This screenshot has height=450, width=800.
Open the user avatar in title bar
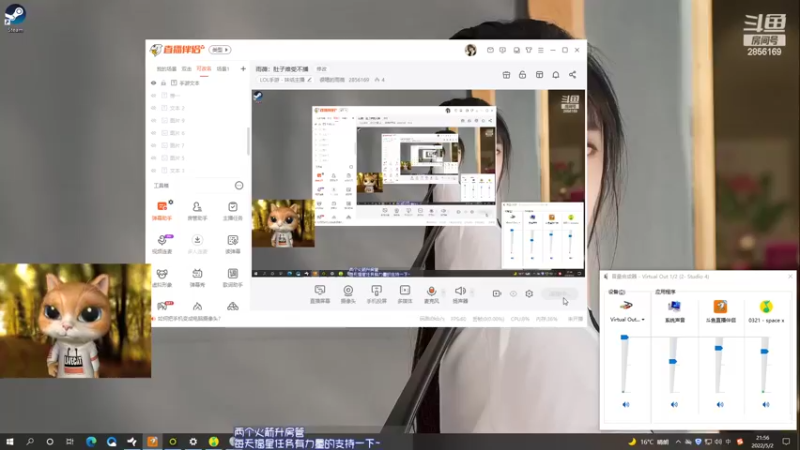tap(470, 50)
